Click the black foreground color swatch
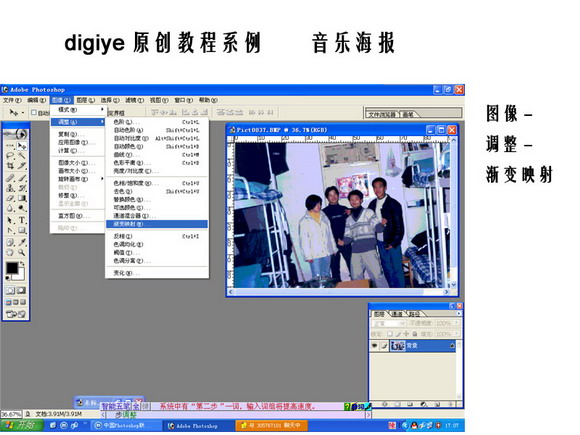This screenshot has width=580, height=435. click(11, 268)
